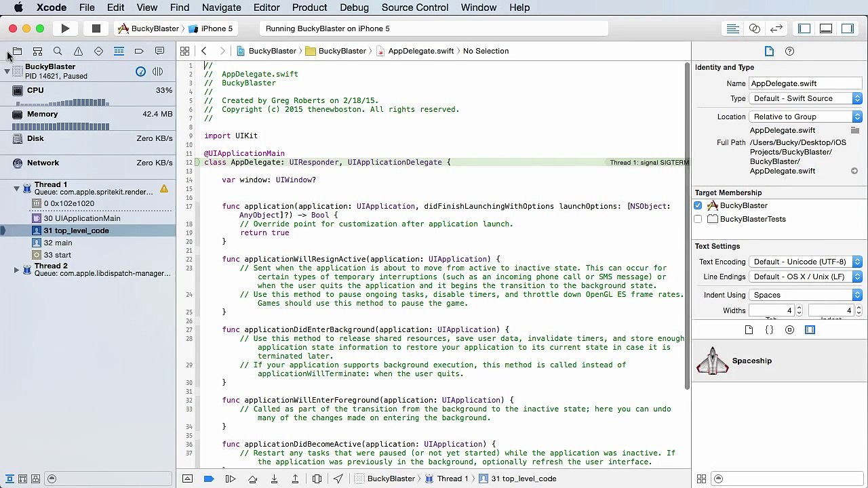This screenshot has height=488, width=868.
Task: Select the 32 main stack frame
Action: (x=88, y=243)
